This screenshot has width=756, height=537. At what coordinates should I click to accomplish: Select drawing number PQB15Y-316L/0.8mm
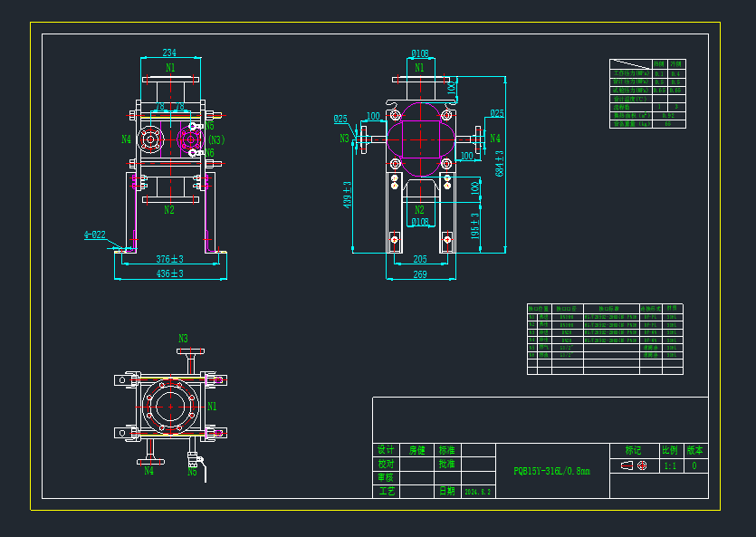pos(552,471)
